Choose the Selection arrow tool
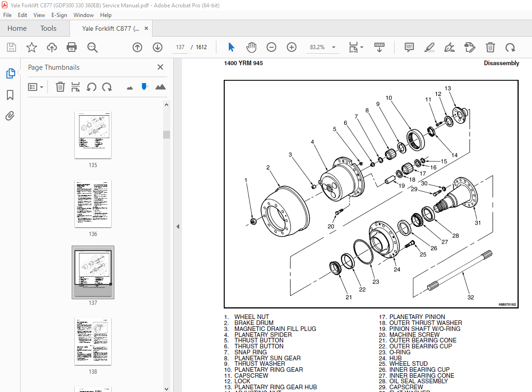 click(x=231, y=47)
